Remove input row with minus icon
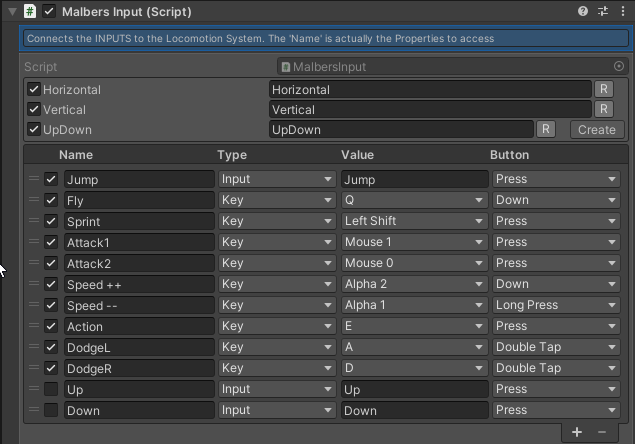This screenshot has width=635, height=444. [602, 432]
